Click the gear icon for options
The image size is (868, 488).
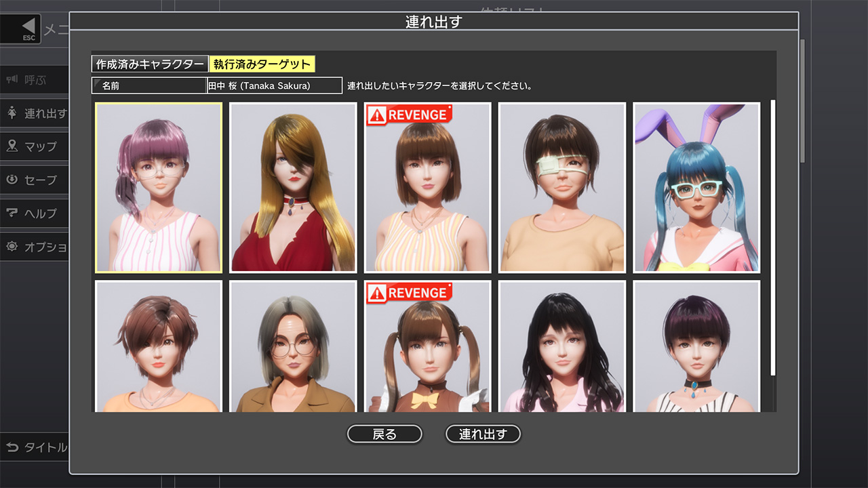click(12, 247)
